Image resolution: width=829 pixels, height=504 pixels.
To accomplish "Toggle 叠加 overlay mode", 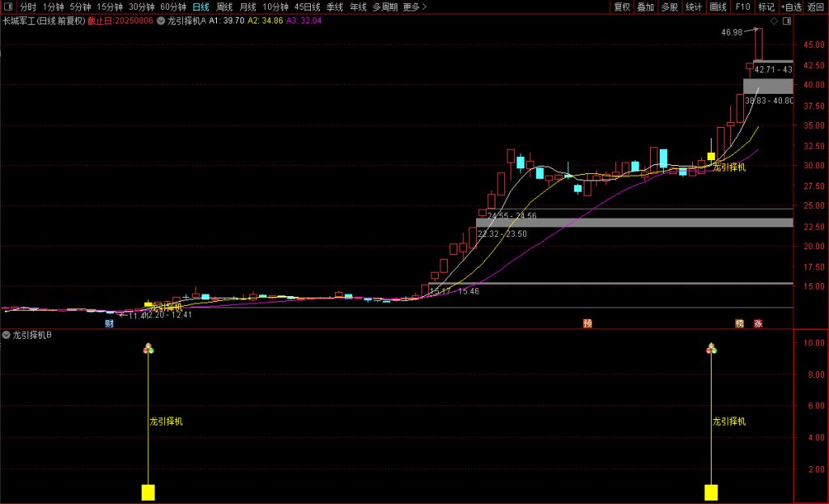I will [645, 7].
